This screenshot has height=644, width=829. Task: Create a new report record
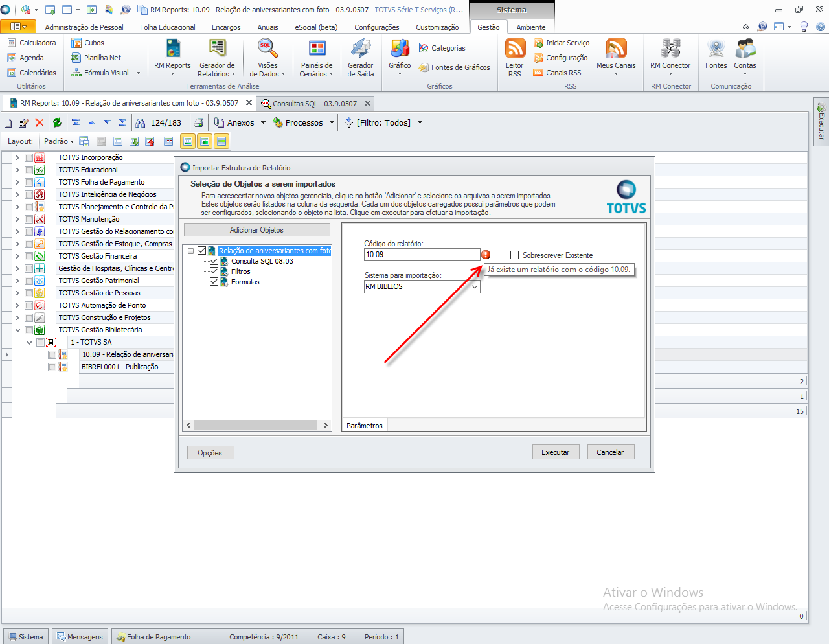(x=8, y=122)
